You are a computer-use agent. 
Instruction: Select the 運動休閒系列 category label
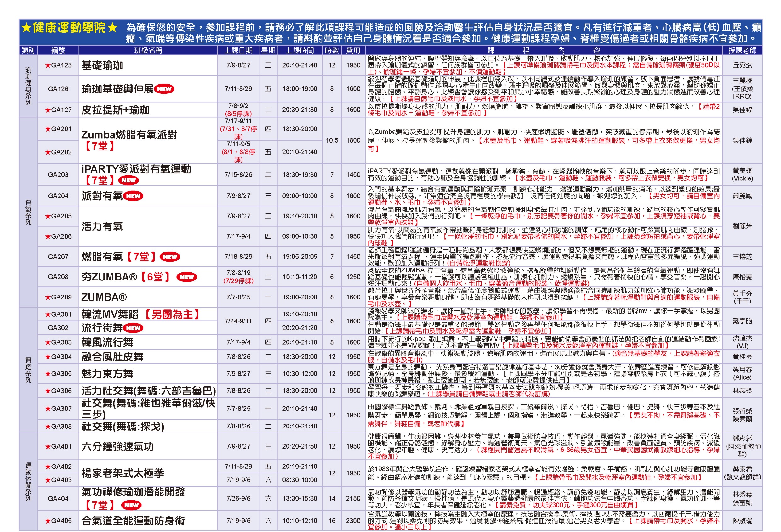(x=28, y=482)
